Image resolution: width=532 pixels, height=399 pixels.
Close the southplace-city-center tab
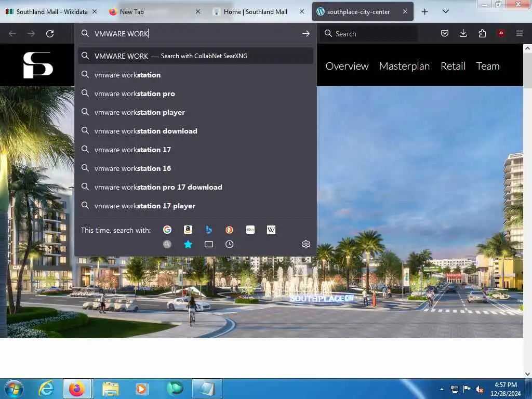pyautogui.click(x=405, y=11)
